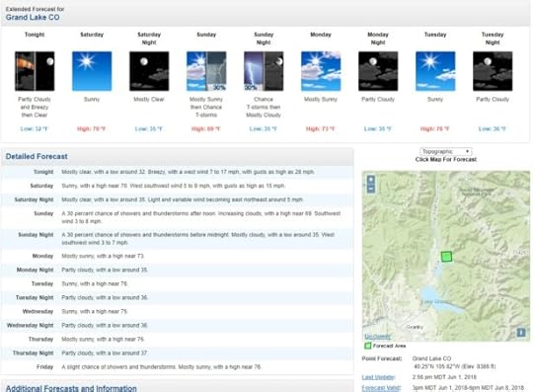Click the Saturday Night mostly clear icon

(x=149, y=71)
